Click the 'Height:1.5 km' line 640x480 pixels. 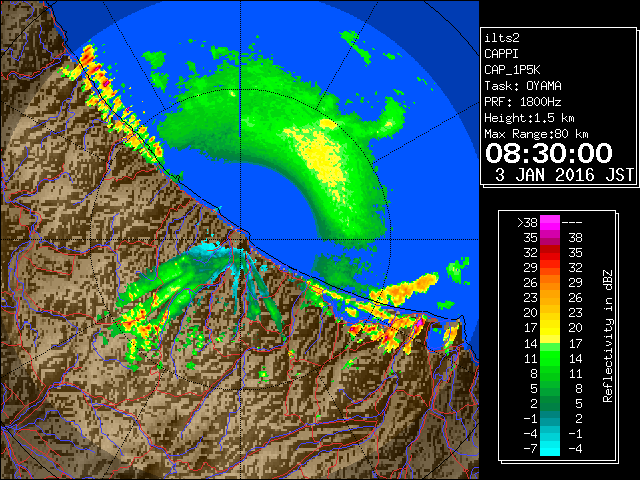pos(529,118)
